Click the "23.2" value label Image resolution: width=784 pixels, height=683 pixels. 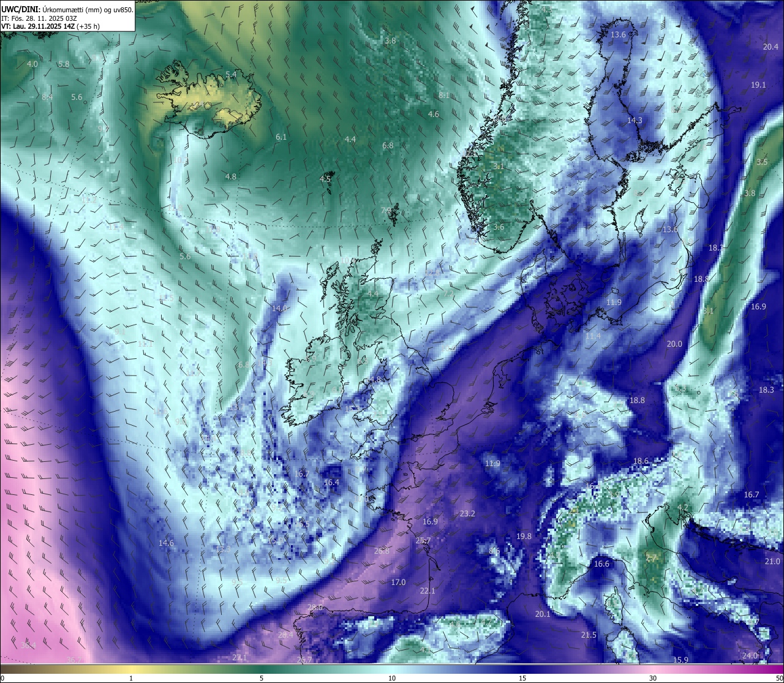click(467, 513)
